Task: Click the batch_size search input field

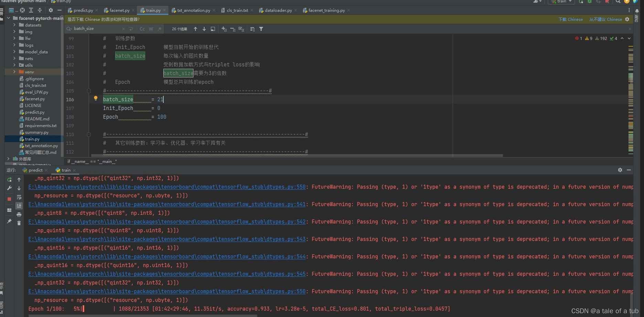Action: pos(97,29)
